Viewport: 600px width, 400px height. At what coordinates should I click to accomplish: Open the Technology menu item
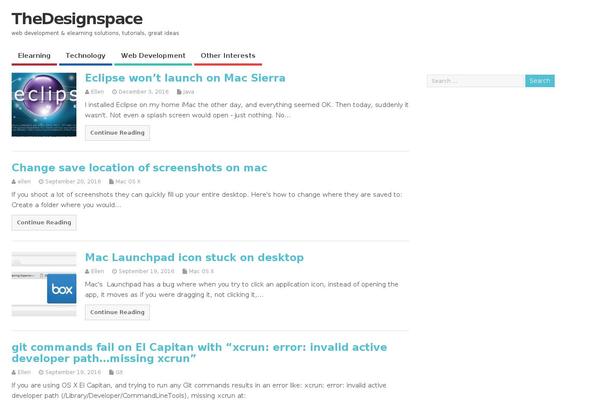[x=85, y=56]
